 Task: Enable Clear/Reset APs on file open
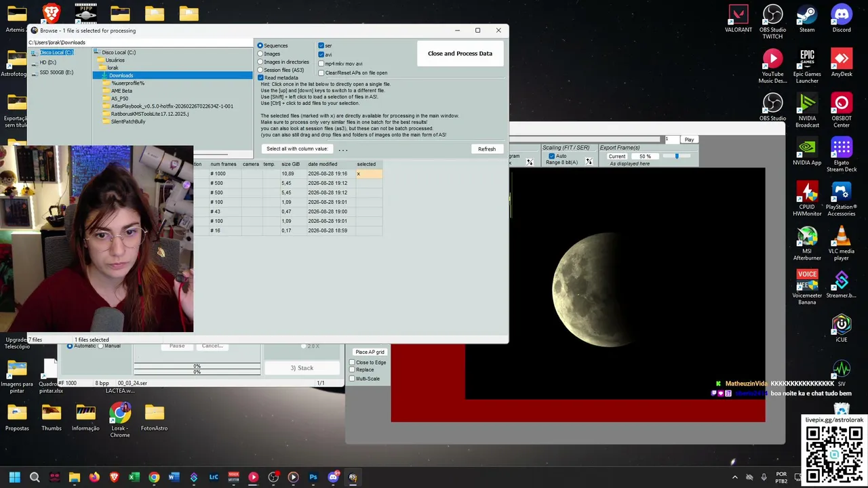(321, 73)
